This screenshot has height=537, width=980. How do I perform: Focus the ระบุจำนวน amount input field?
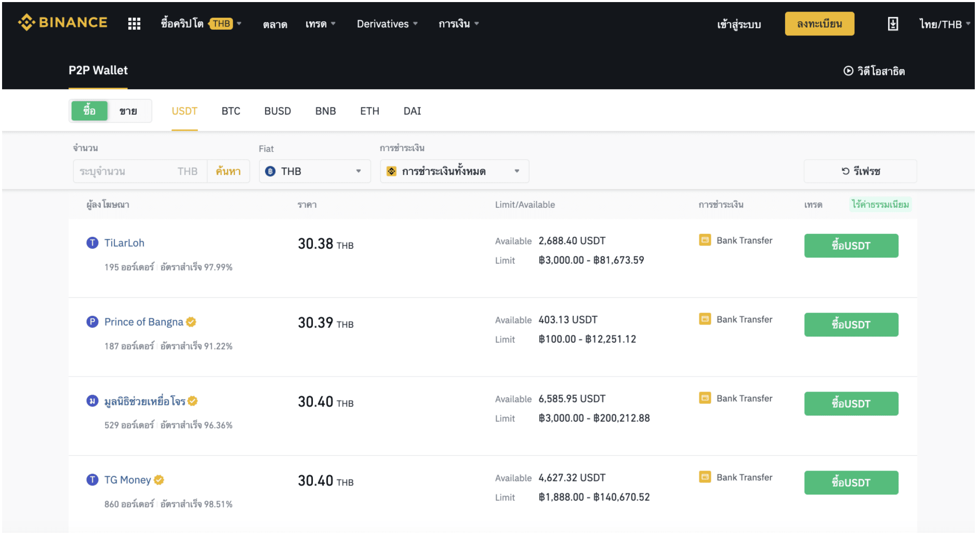click(140, 171)
